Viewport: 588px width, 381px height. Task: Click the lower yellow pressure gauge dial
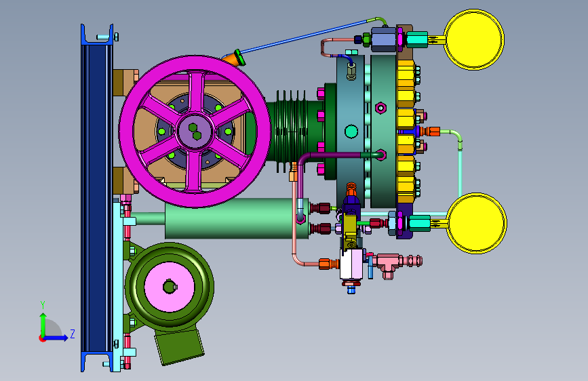coord(476,223)
